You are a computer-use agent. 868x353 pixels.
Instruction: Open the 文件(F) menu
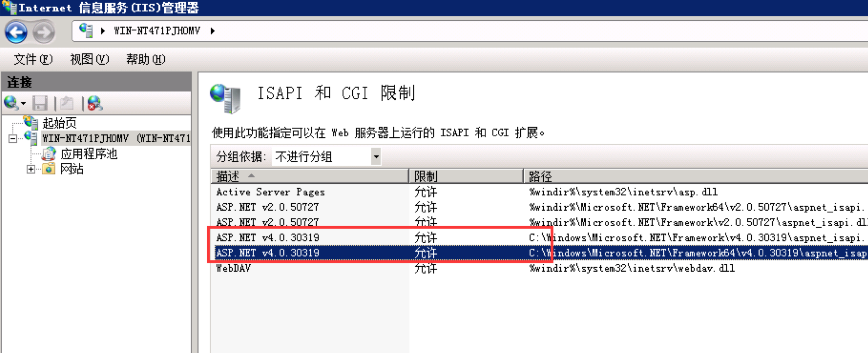click(x=33, y=59)
